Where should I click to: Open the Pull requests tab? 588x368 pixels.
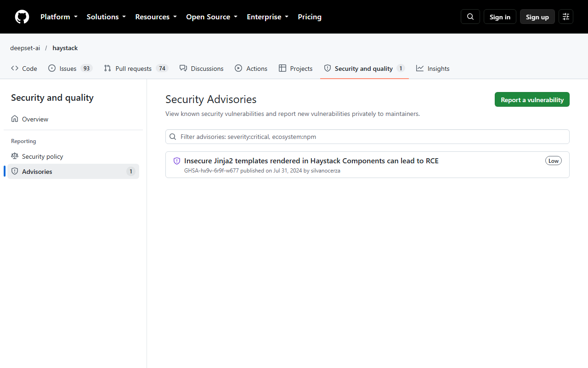(136, 69)
